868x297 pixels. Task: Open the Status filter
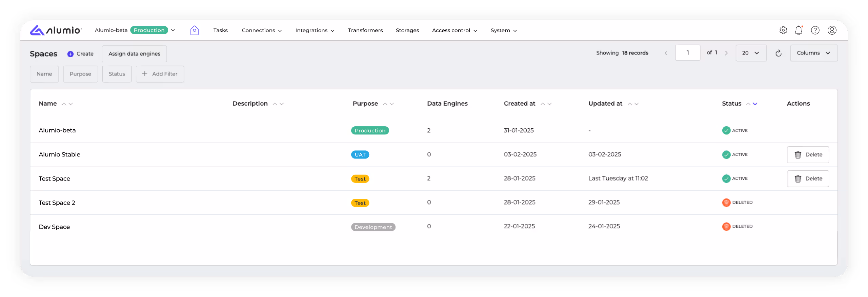[117, 74]
